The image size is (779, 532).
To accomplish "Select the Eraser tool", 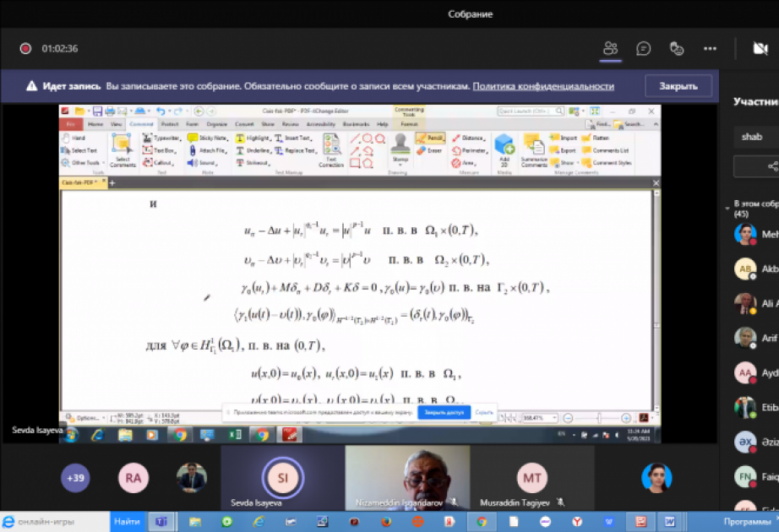I will pos(430,150).
